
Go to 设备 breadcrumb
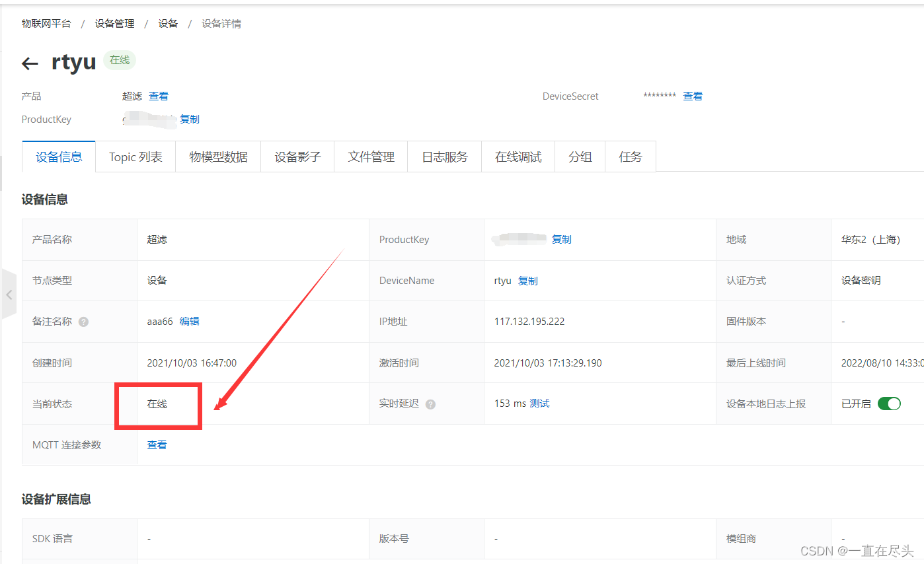pos(168,24)
